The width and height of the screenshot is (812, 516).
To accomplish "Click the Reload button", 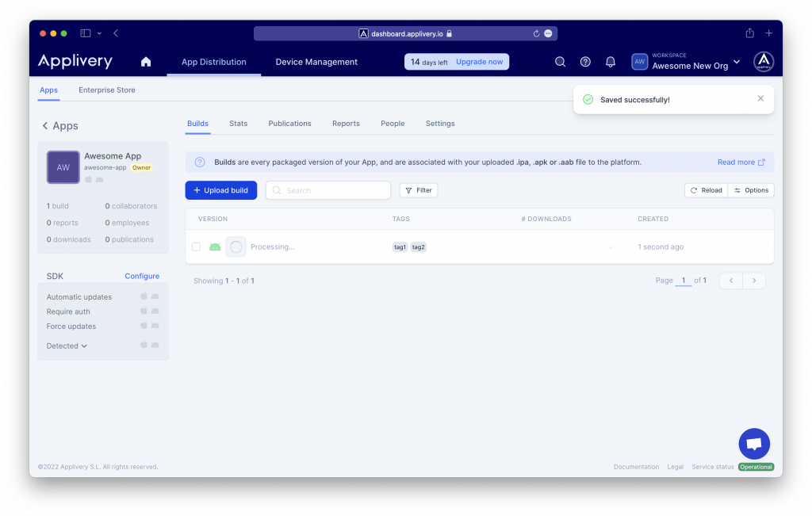I will click(x=707, y=190).
